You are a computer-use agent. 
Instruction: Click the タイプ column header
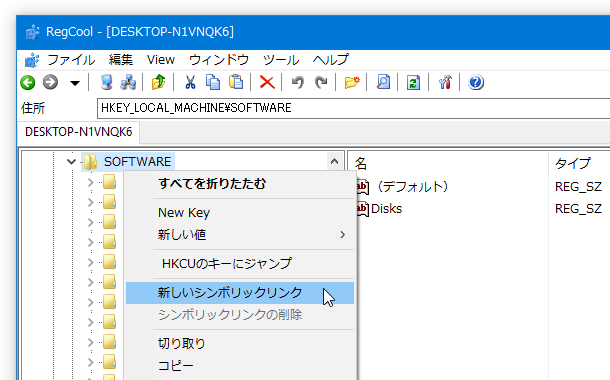[579, 163]
